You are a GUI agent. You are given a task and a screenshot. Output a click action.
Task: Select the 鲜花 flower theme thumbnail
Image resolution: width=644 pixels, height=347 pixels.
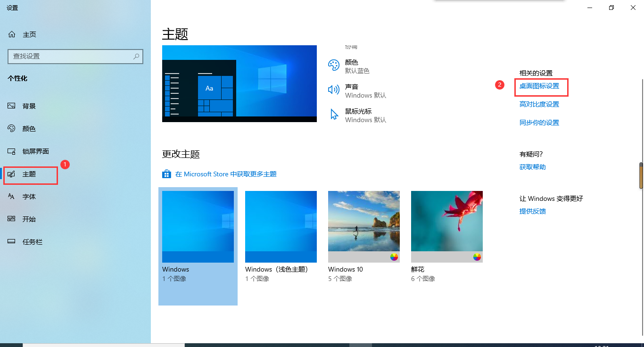tap(447, 227)
